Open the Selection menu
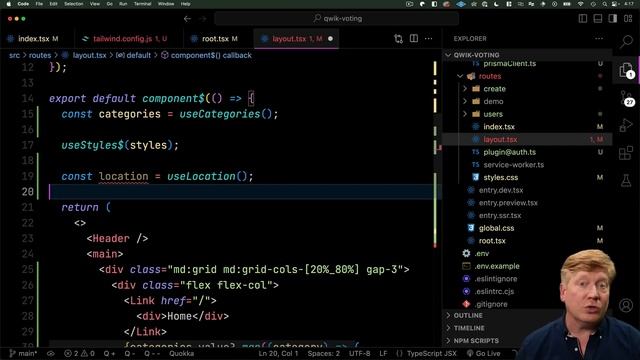This screenshot has width=640, height=360. [x=73, y=4]
